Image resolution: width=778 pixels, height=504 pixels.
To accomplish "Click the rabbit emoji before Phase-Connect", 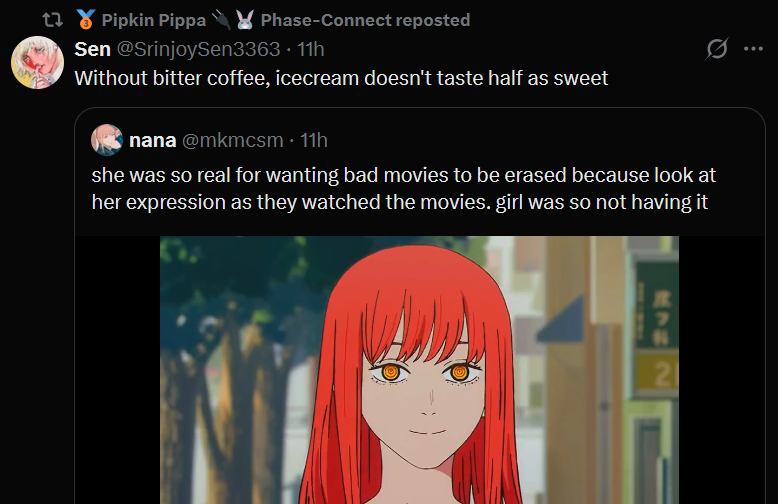I will coord(245,20).
